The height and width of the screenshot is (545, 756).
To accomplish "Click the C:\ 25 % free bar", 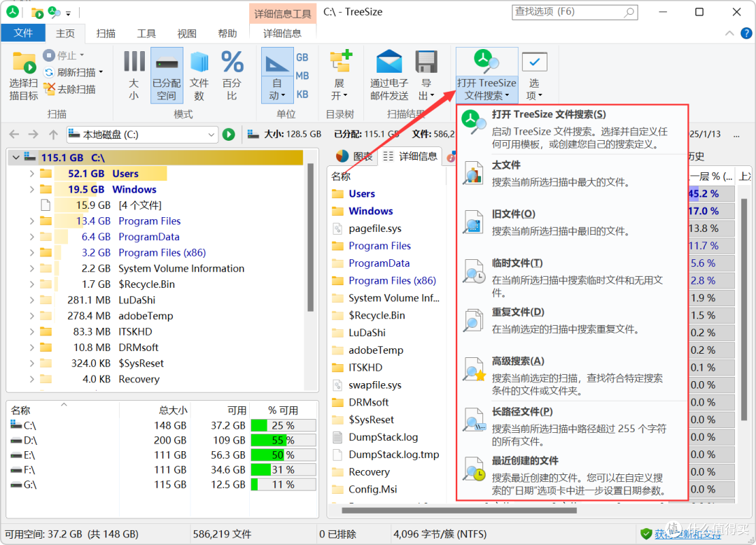I will point(283,425).
